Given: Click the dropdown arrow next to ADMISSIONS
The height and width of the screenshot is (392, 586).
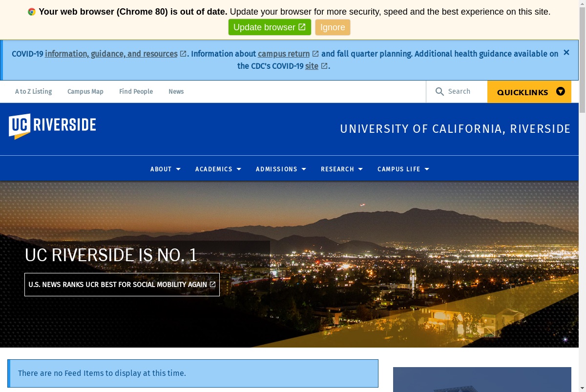Looking at the screenshot, I should 304,169.
